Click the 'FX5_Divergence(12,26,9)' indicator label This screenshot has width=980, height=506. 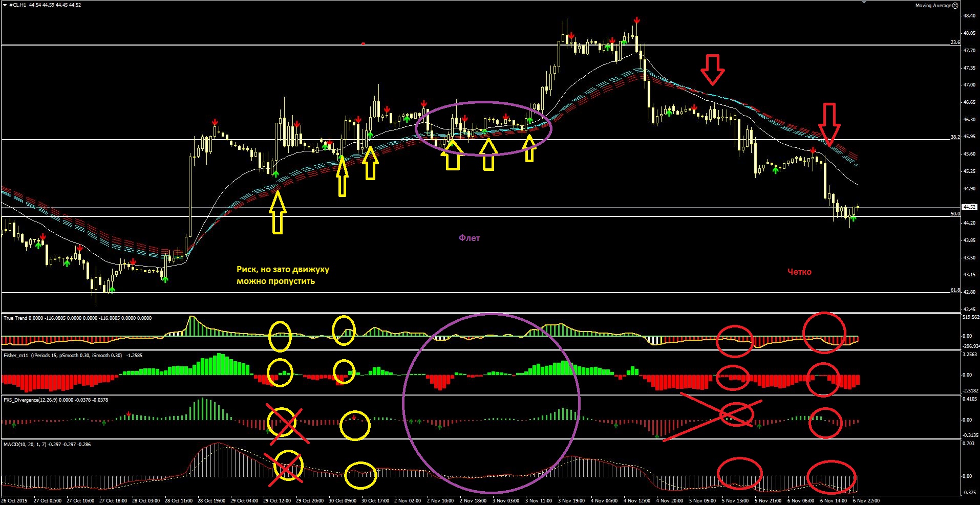point(30,400)
